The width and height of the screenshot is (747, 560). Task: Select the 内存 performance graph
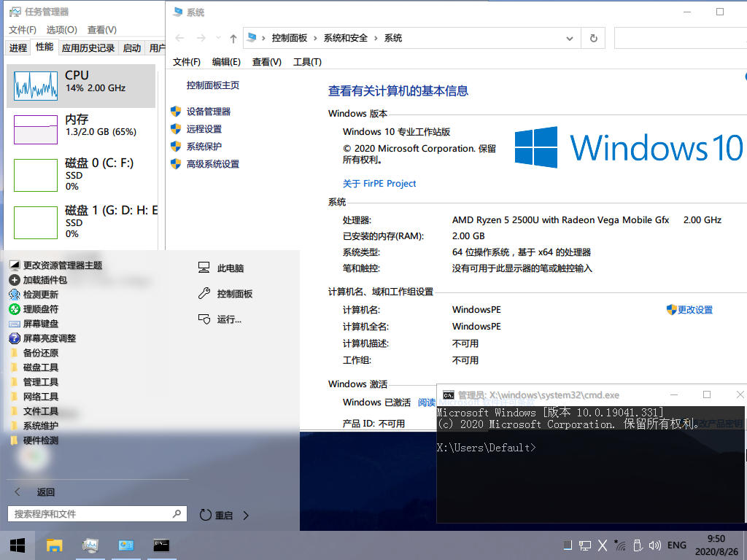click(x=82, y=125)
